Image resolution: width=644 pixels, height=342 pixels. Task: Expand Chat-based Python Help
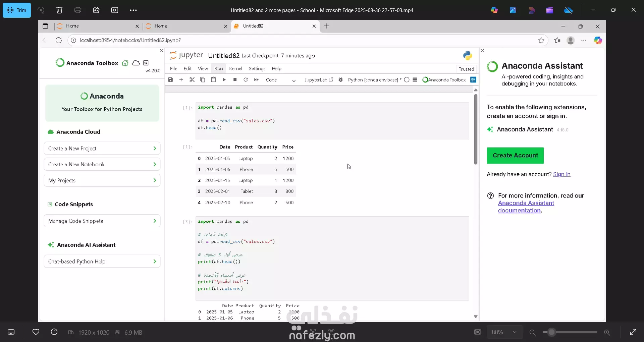[x=102, y=261]
